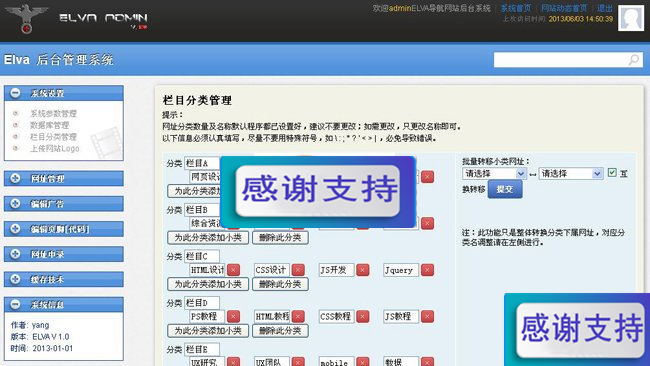Delete the CSS设计 subcategory with red X
The height and width of the screenshot is (366, 650).
(x=298, y=270)
